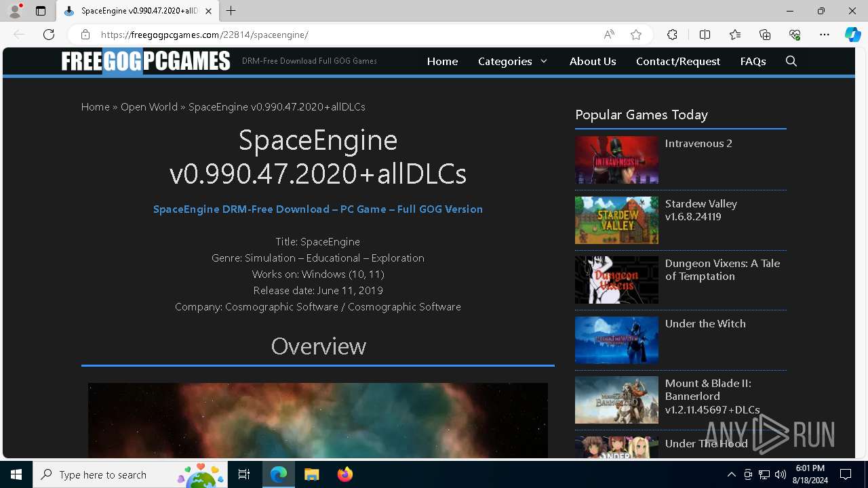
Task: Open Edge Settings and more menu
Action: 825,35
